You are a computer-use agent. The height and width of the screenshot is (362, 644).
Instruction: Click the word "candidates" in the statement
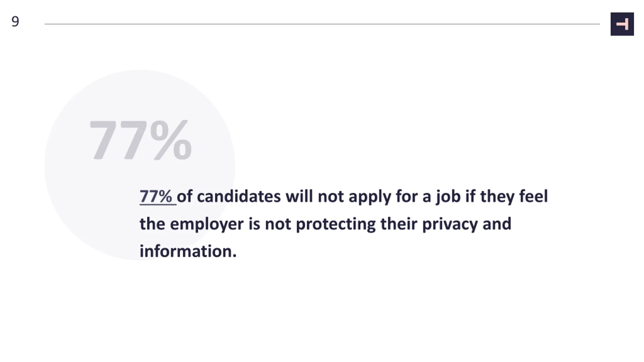(x=239, y=197)
